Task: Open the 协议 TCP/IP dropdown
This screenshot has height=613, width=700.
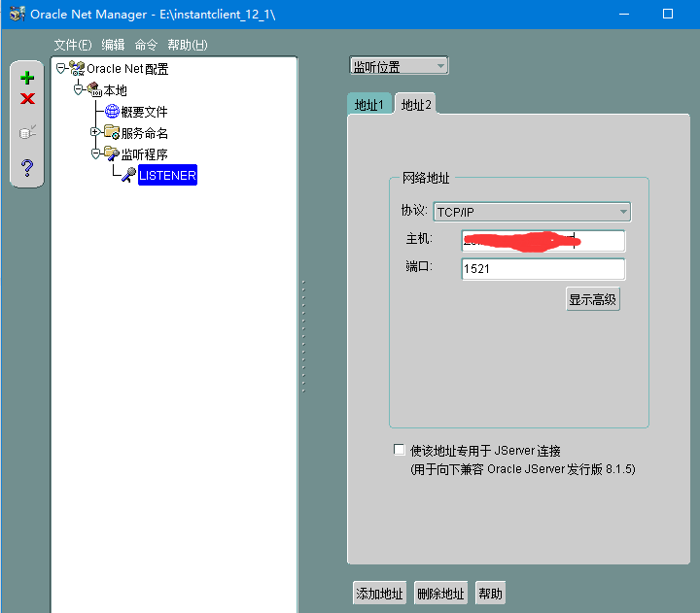Action: 532,212
